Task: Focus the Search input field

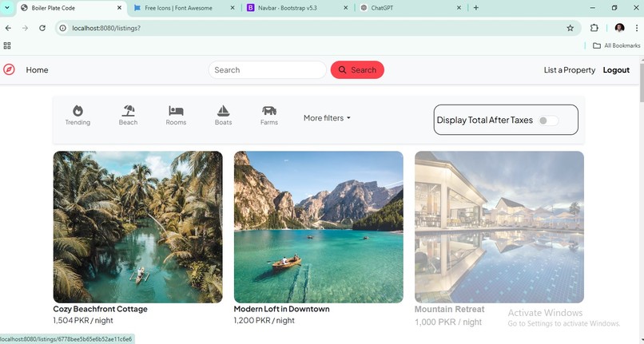Action: 268,69
